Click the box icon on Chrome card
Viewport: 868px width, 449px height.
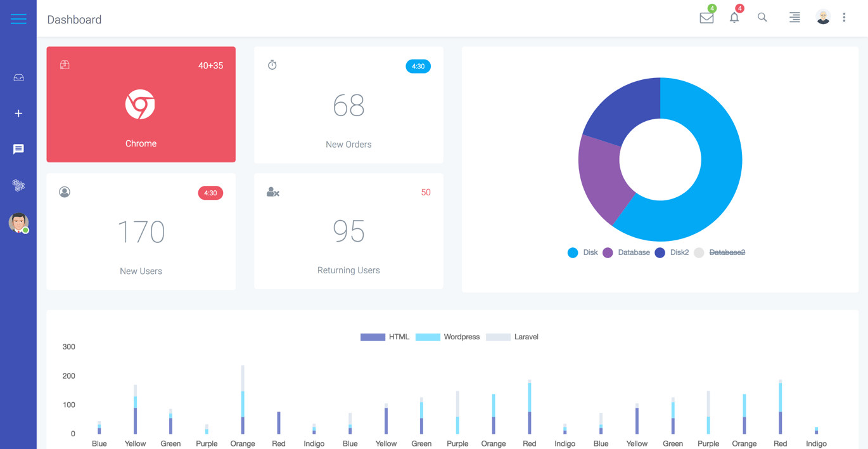coord(65,65)
